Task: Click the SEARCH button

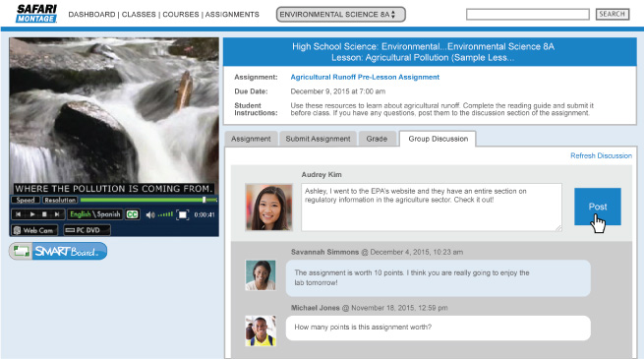Action: point(612,14)
